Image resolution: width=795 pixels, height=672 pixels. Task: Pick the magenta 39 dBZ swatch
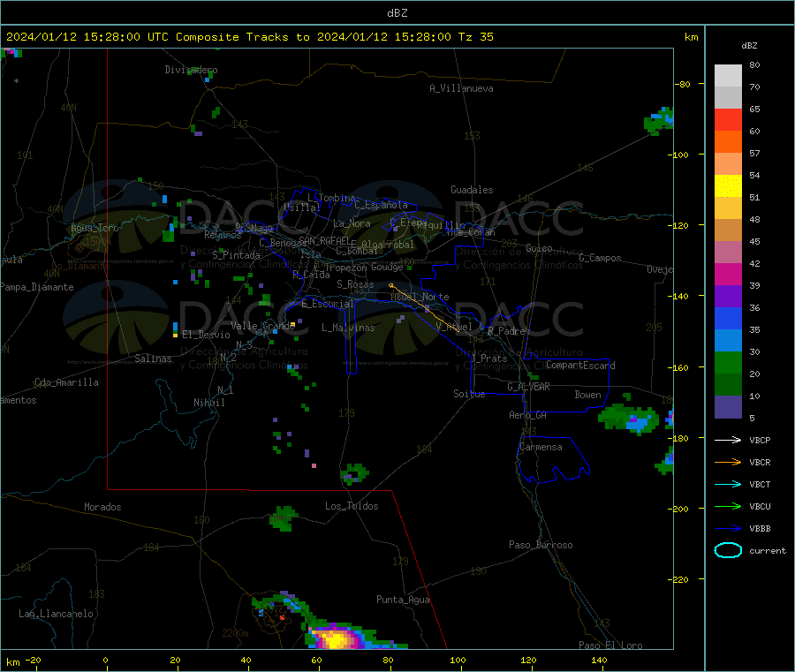tap(728, 274)
